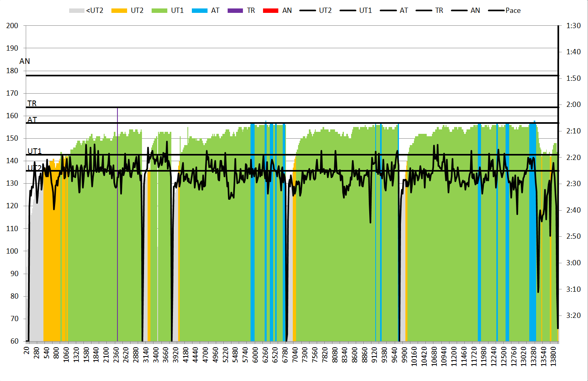Screen dimensions: 588x381
Task: Click the Pace legend entry
Action: point(504,10)
